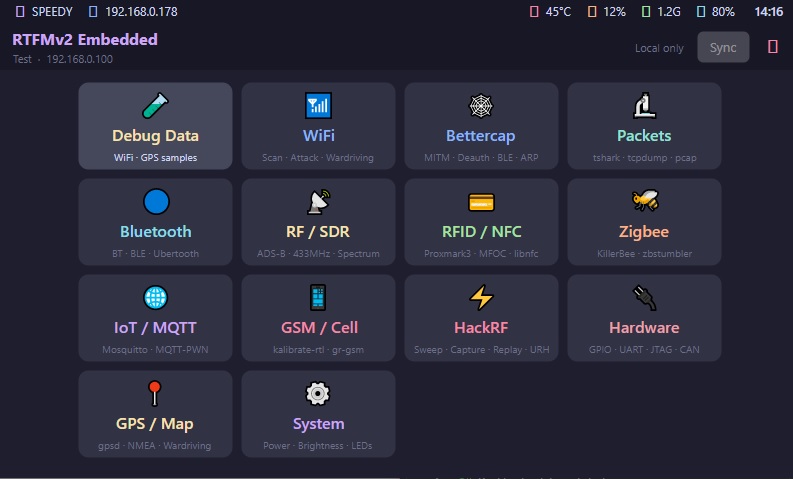
Task: Select the RFID / NFC card icon
Action: [481, 202]
